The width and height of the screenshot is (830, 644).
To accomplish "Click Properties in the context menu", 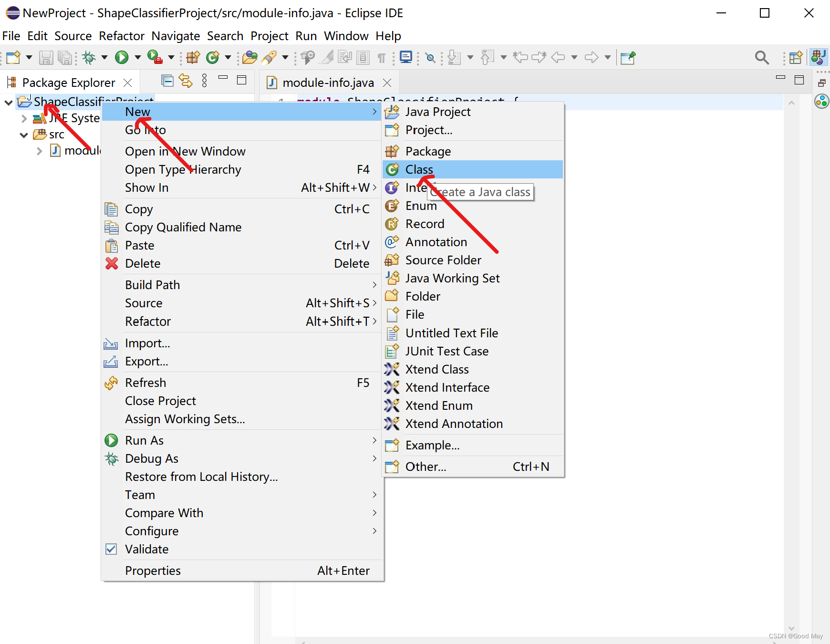I will 242,571.
